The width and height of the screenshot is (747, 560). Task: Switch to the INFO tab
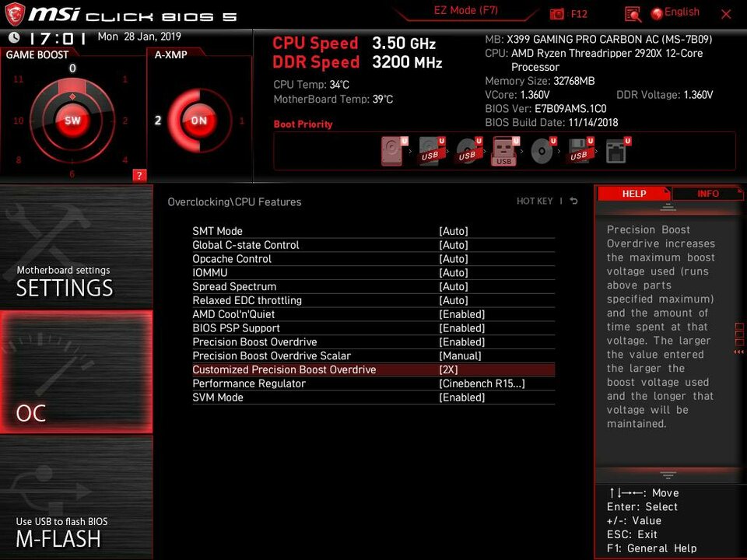[x=708, y=194]
